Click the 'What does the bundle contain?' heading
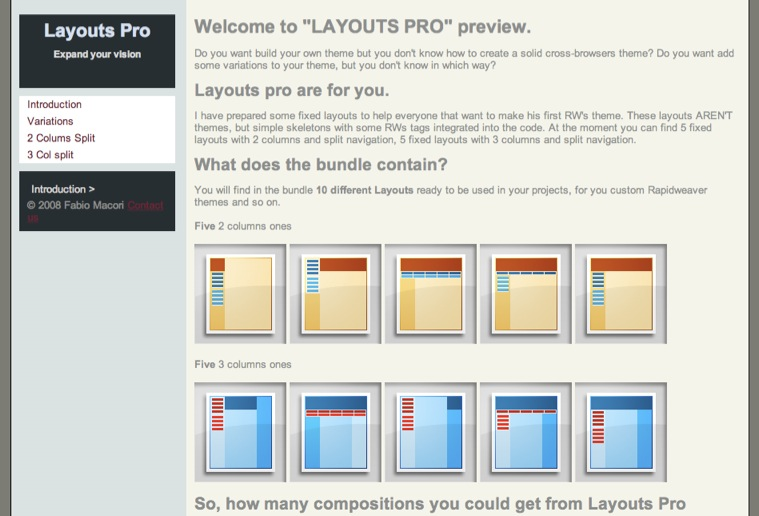The image size is (759, 516). (x=320, y=165)
